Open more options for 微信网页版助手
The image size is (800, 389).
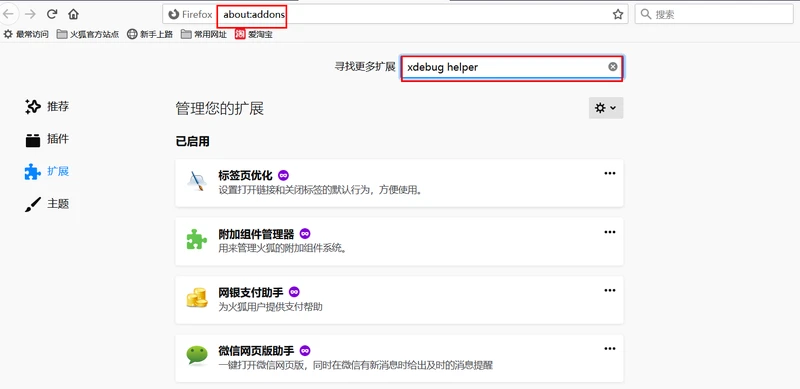[x=610, y=349]
